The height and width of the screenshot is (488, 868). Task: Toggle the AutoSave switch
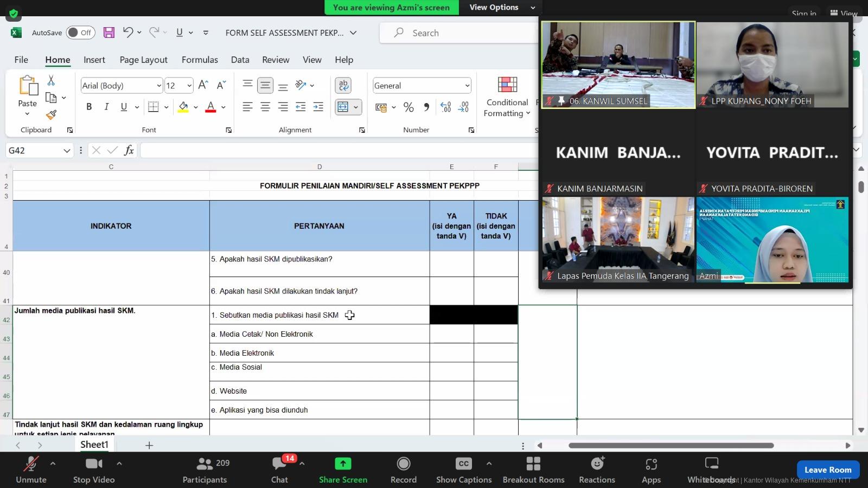80,33
